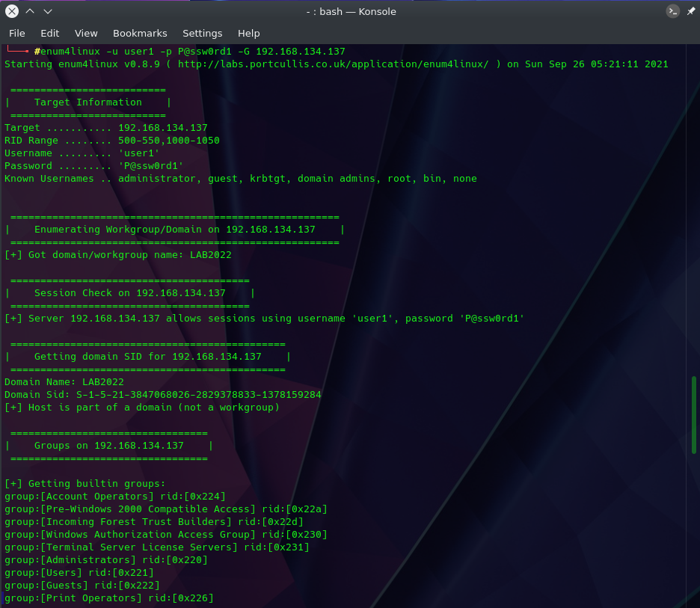The height and width of the screenshot is (608, 700).
Task: Open the Settings menu
Action: tap(202, 34)
